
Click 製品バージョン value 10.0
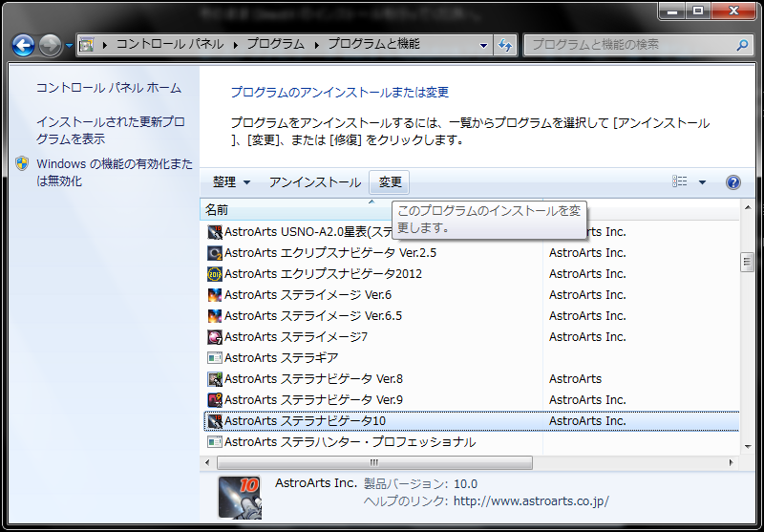click(x=465, y=484)
